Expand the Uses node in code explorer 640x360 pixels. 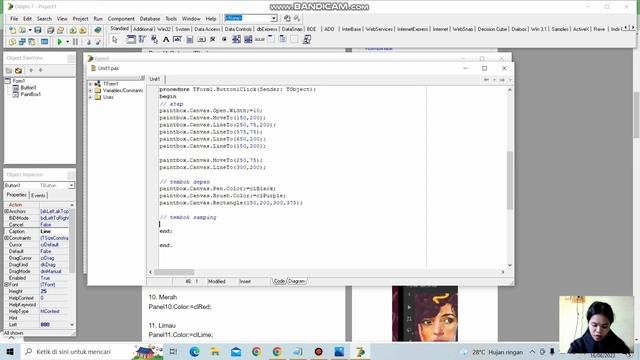pos(91,97)
